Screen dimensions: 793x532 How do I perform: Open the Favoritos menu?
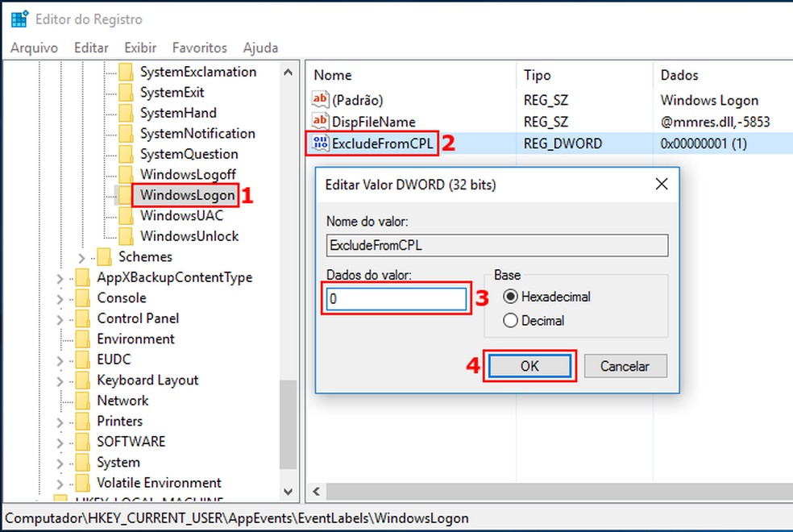[199, 48]
